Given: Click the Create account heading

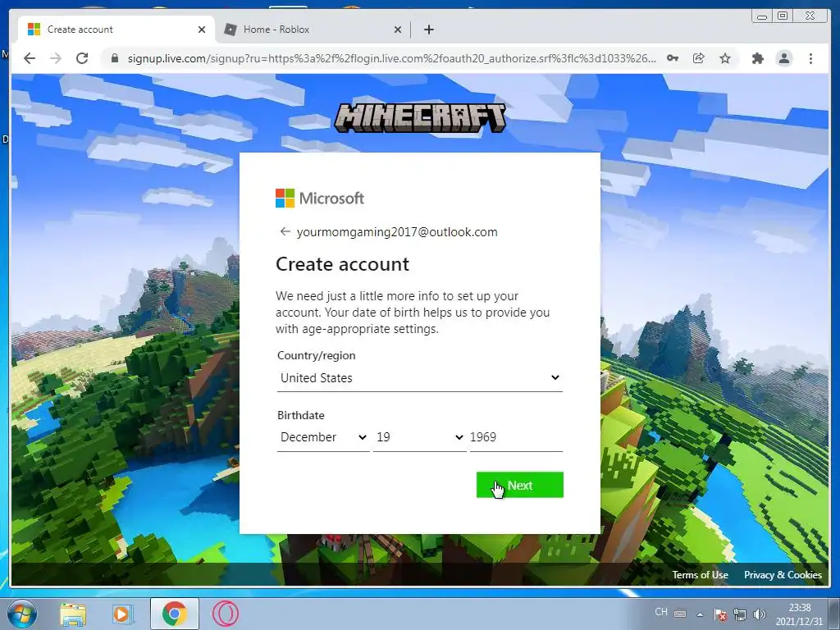Looking at the screenshot, I should click(x=342, y=264).
